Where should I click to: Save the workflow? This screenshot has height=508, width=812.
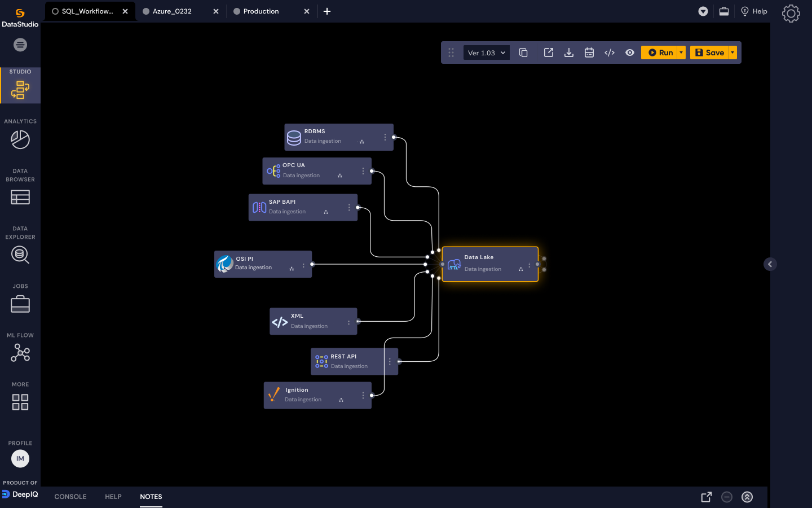tap(709, 52)
